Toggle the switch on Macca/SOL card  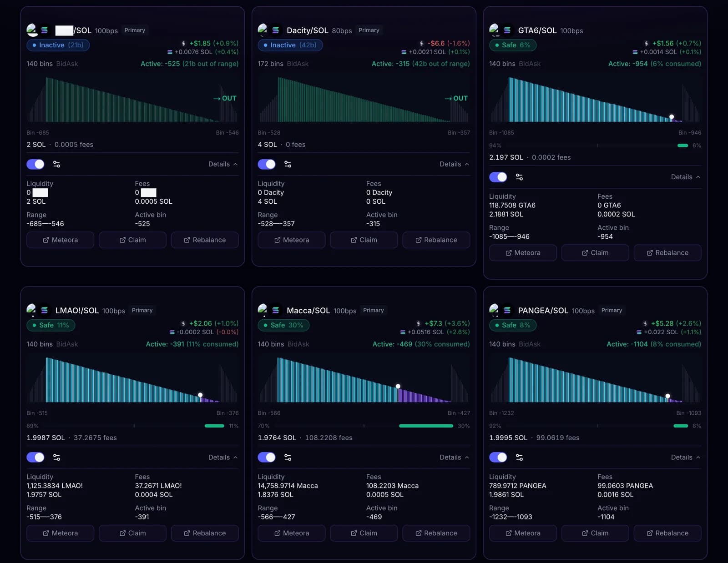pyautogui.click(x=267, y=457)
